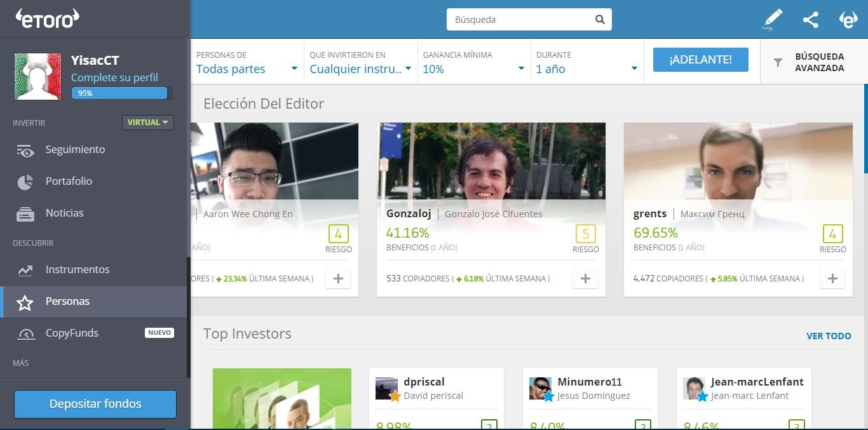This screenshot has width=868, height=430.
Task: Click 4,472 COPIADORES text
Action: point(668,279)
